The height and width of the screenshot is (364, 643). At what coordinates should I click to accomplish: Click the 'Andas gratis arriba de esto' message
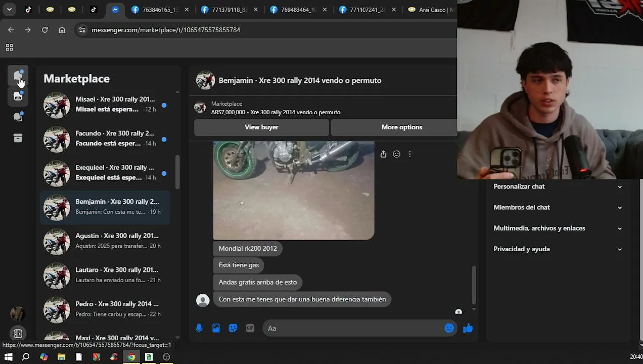point(258,282)
